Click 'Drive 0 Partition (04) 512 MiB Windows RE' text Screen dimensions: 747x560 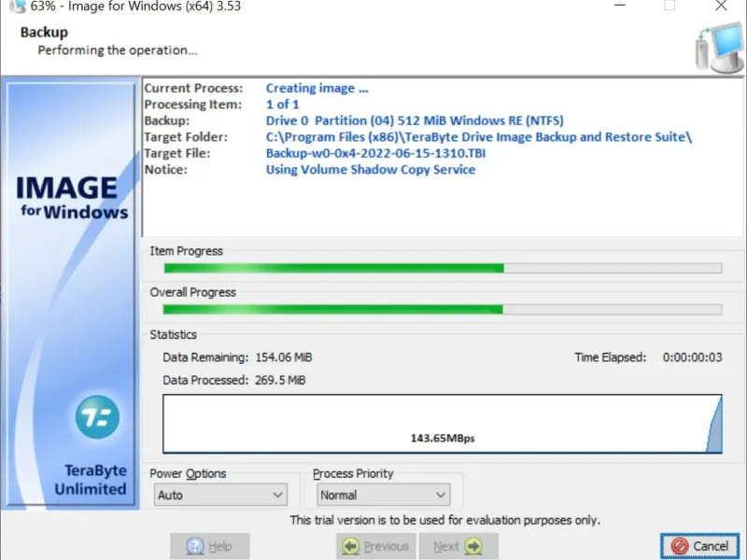tap(415, 120)
